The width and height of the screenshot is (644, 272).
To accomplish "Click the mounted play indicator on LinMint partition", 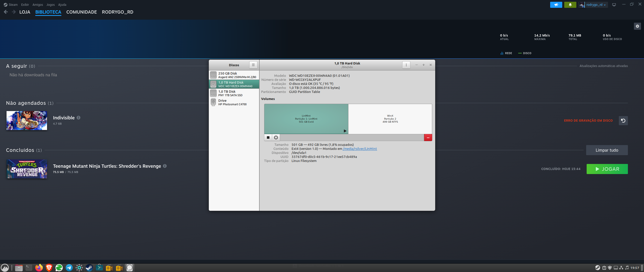I will pyautogui.click(x=345, y=131).
